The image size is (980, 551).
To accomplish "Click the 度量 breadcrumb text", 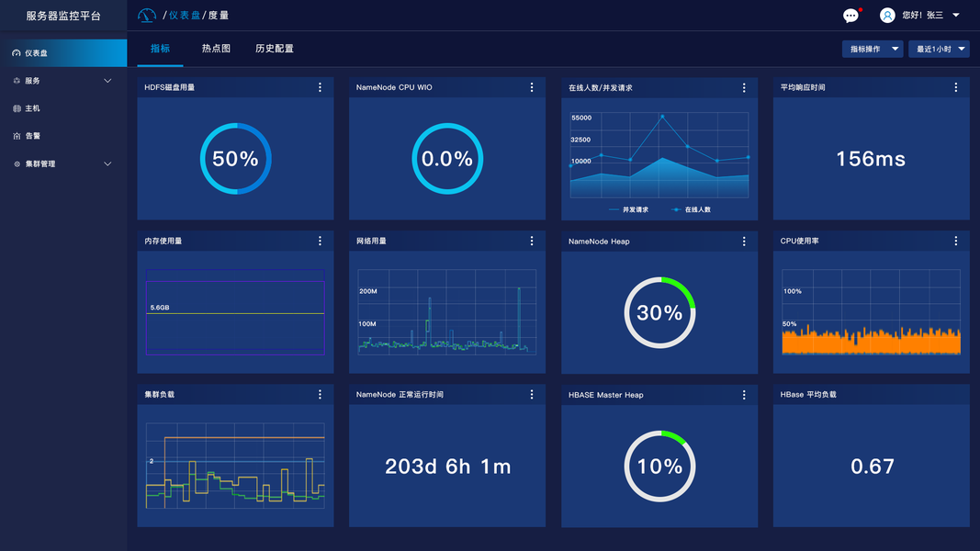I will point(218,15).
